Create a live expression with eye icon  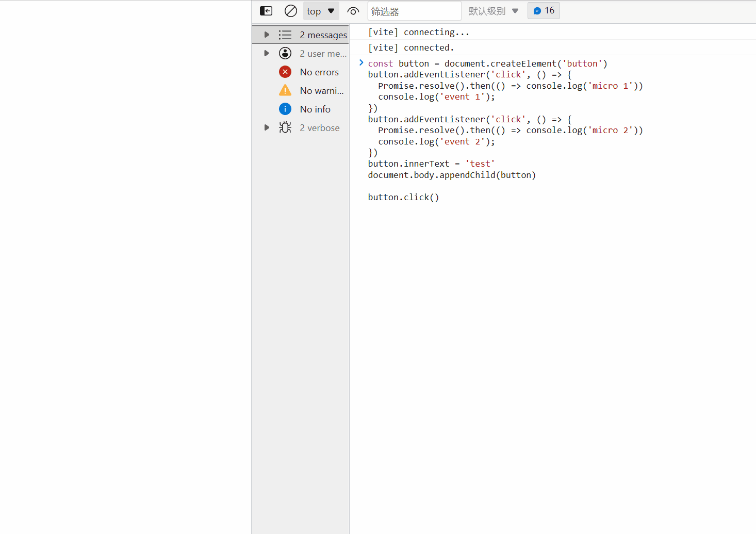(x=353, y=11)
